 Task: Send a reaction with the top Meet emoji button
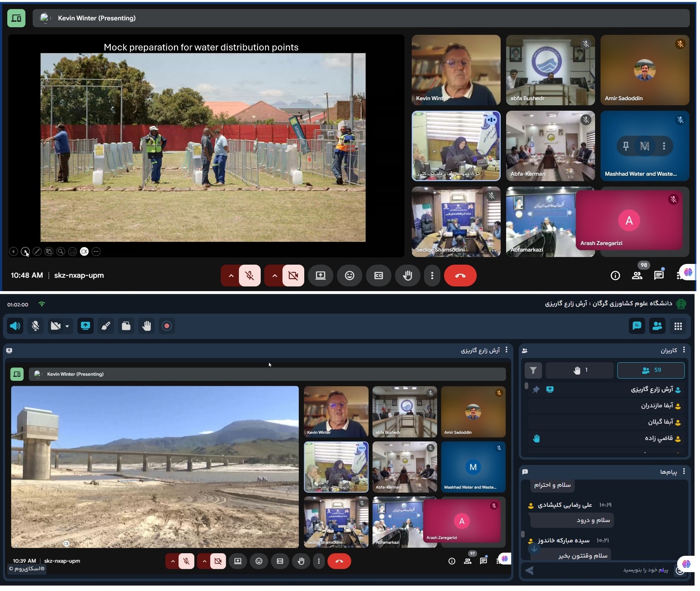pos(349,276)
